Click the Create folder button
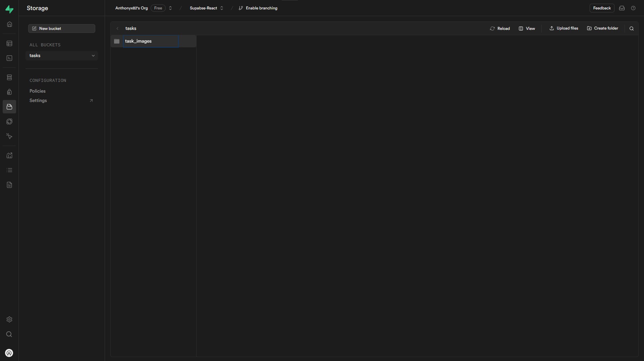Screen dimensions: 644x361 [x=602, y=29]
